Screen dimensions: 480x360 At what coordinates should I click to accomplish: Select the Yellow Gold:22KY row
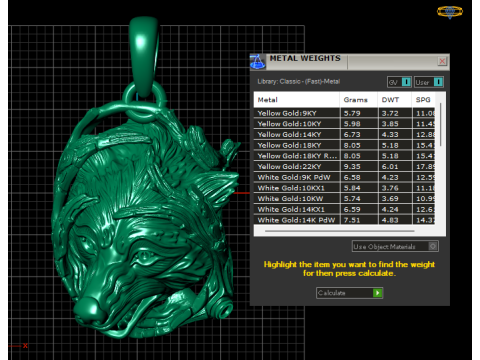point(344,166)
